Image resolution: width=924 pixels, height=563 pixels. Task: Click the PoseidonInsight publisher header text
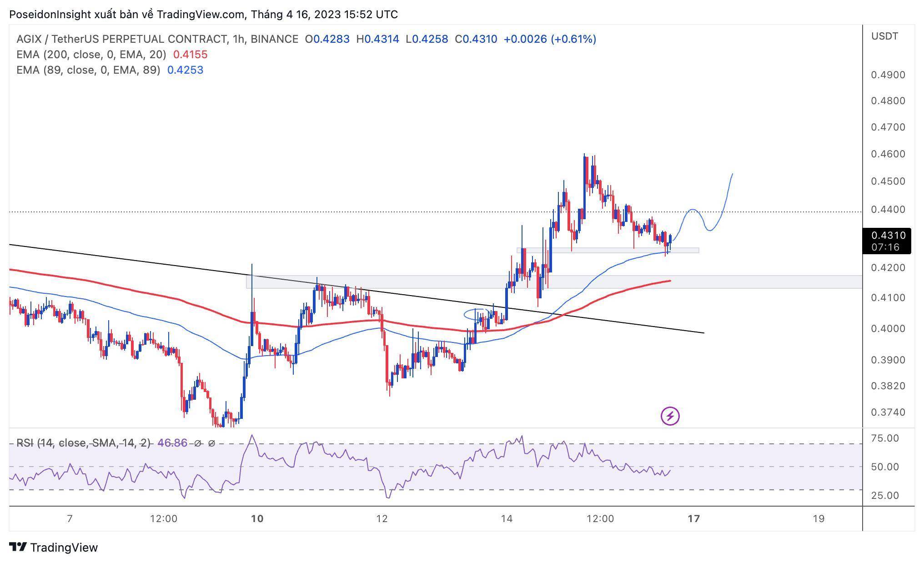(203, 15)
